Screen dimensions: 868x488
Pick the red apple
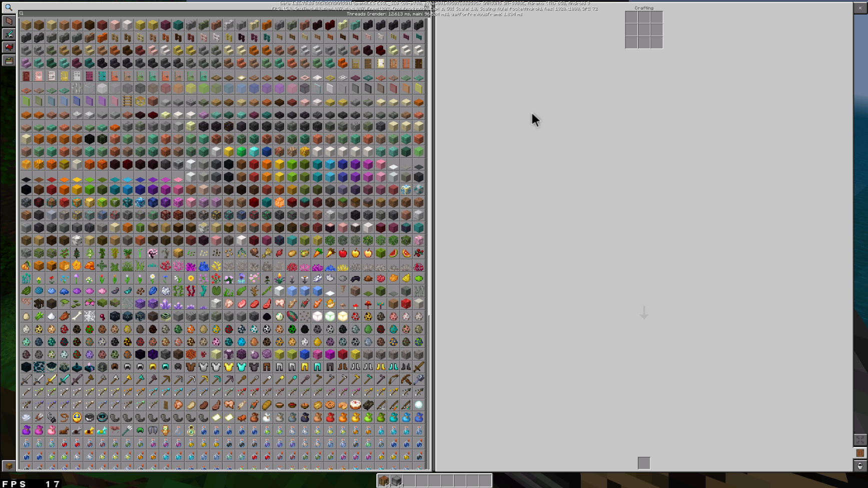coord(343,253)
